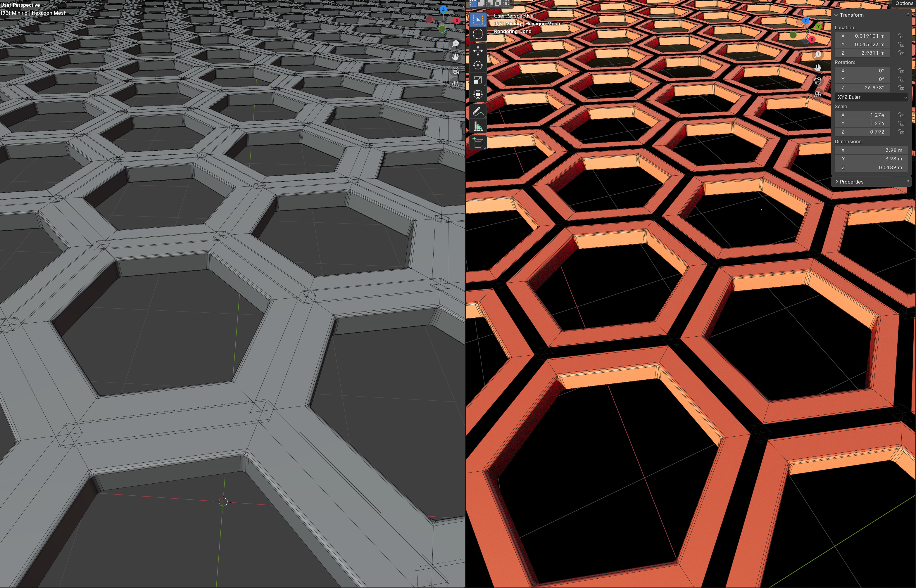Click Rotation Z field 26.978°

pos(862,88)
